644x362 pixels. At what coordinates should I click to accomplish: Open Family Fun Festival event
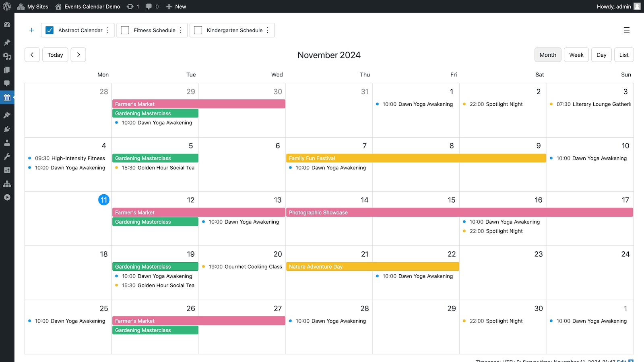pos(416,158)
